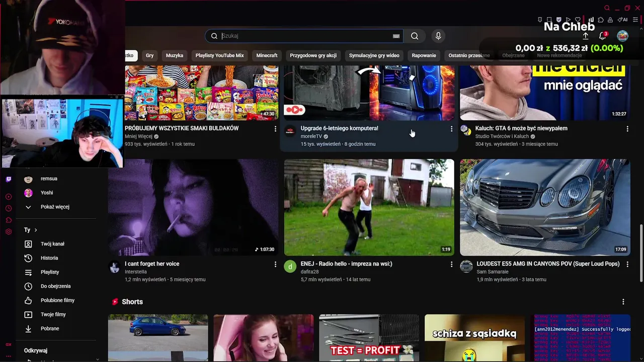Screen dimensions: 644x362
Task: Play the LOUDEST E55 AMG thumbnail
Action: 545,207
